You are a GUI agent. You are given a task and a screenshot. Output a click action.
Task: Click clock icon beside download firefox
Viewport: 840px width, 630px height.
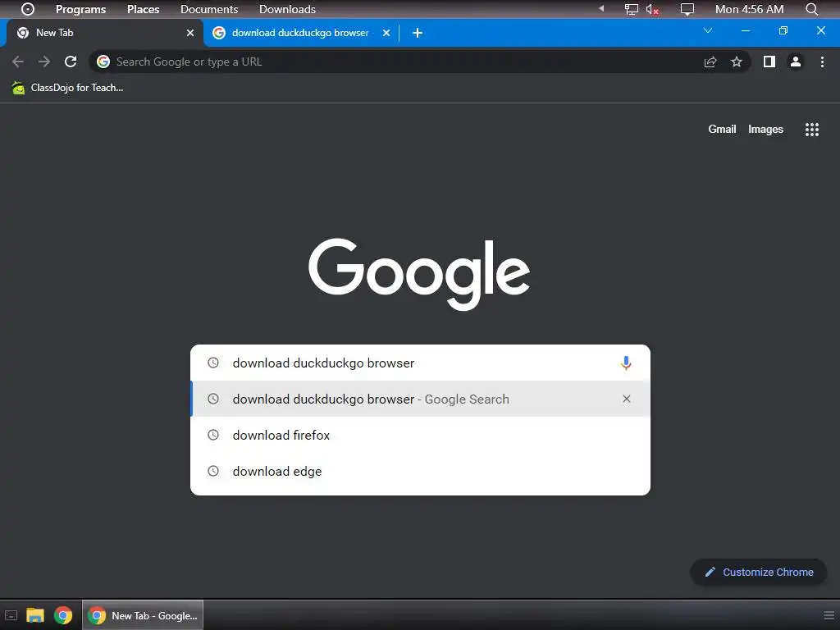click(213, 435)
